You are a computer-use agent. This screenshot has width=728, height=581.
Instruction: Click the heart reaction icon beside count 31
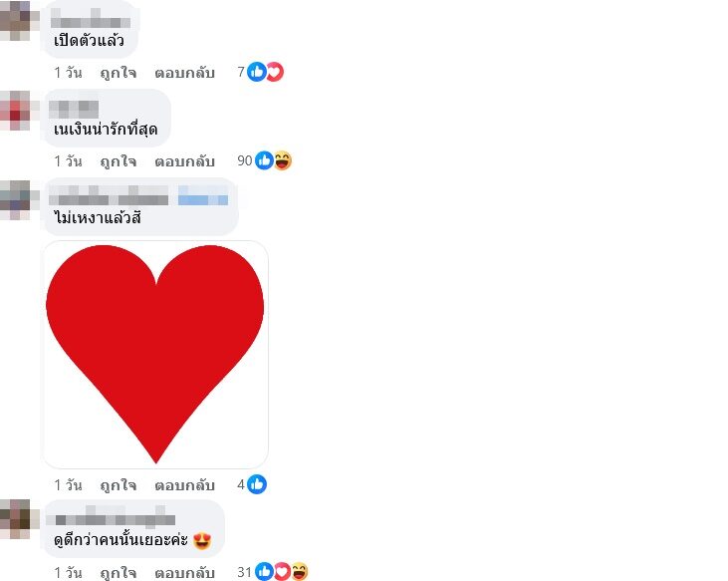point(282,572)
